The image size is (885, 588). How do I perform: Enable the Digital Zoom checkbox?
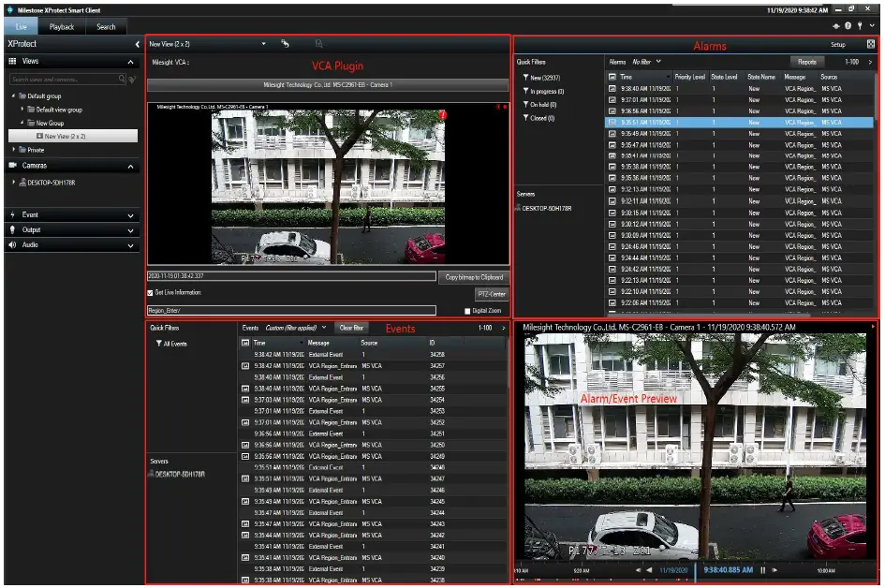[x=468, y=310]
